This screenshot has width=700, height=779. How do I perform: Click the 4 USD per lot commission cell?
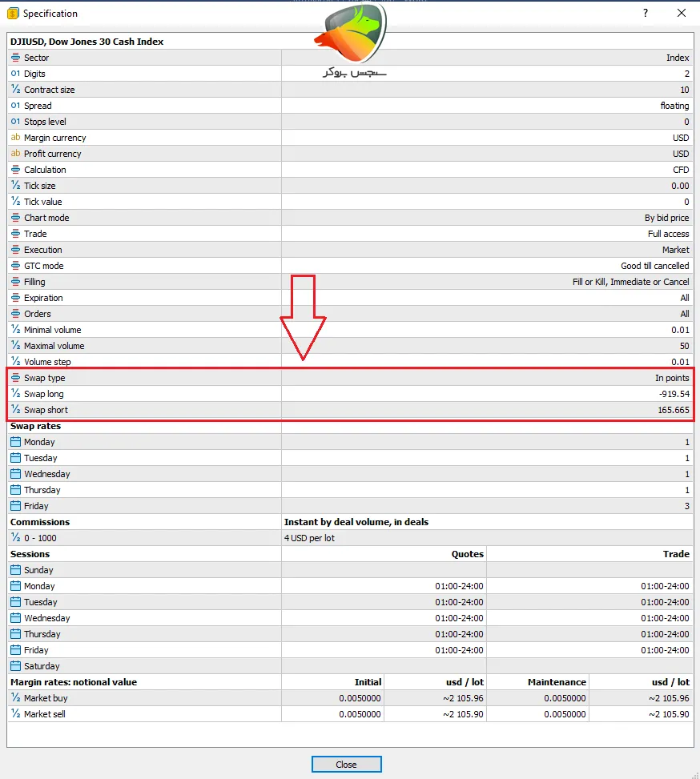[310, 538]
